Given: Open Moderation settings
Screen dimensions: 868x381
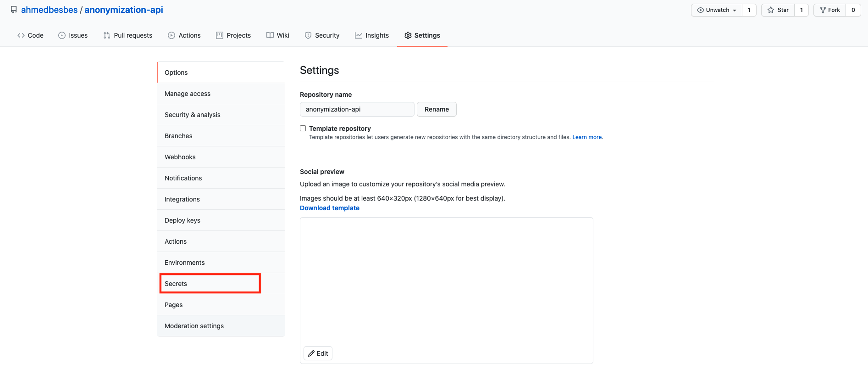Looking at the screenshot, I should coord(221,326).
